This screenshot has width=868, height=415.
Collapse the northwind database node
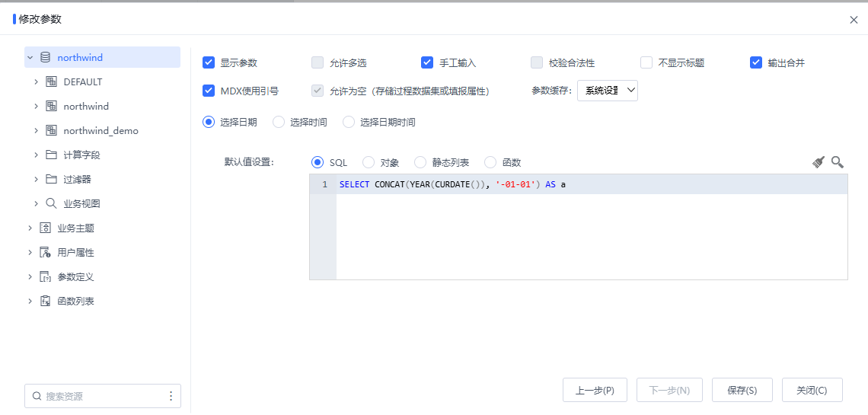click(30, 57)
